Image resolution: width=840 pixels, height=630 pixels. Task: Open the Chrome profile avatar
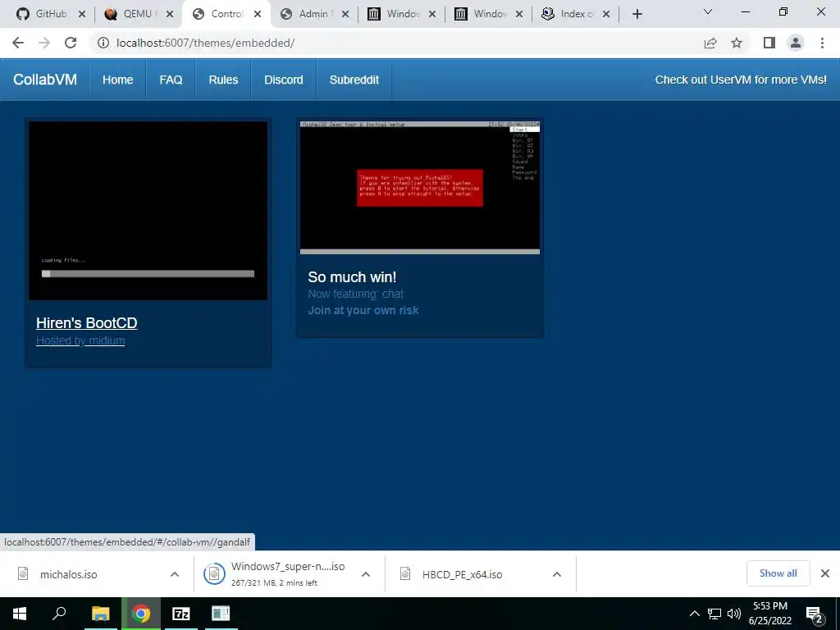click(x=796, y=43)
